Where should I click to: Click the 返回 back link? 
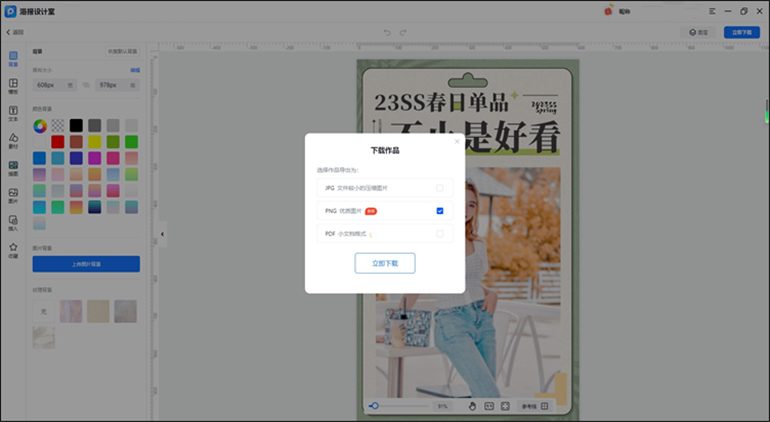pos(15,32)
